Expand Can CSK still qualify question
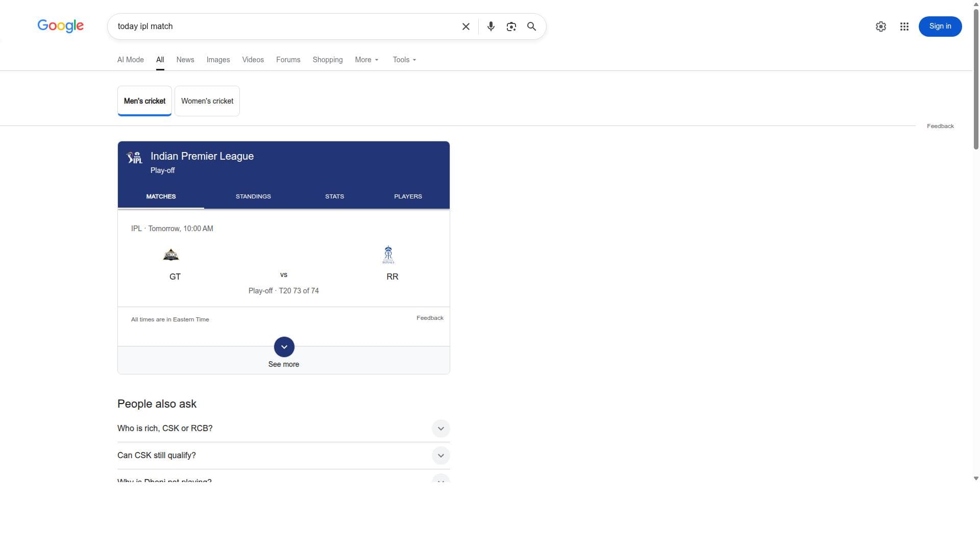Screen dimensions: 980x551 pos(283,456)
